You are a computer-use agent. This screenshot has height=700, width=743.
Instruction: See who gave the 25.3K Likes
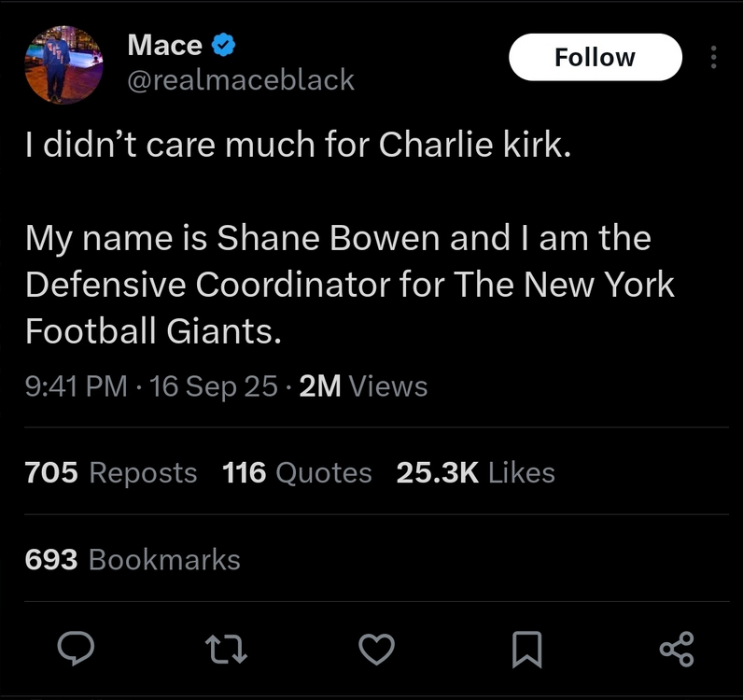[475, 472]
